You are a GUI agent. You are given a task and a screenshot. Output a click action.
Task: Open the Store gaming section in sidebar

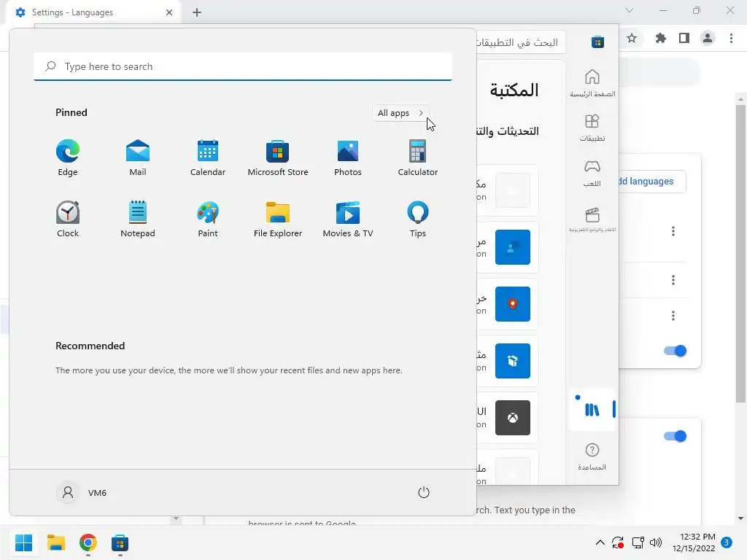(592, 174)
